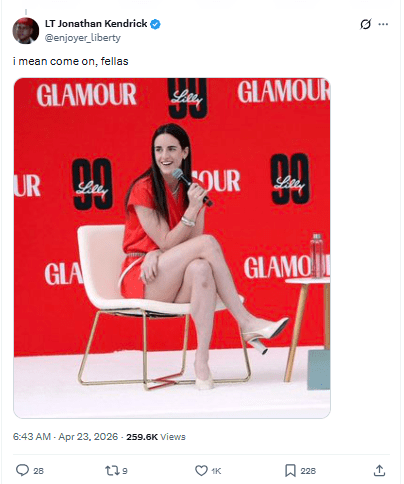404x484 pixels.
Task: Open the @enjoyer_liberty handle link
Action: click(83, 38)
